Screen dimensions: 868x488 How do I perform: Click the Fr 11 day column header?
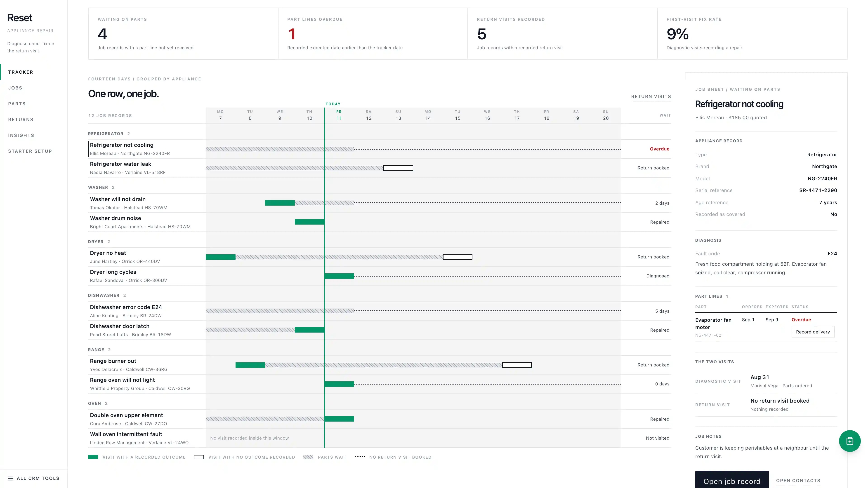339,115
